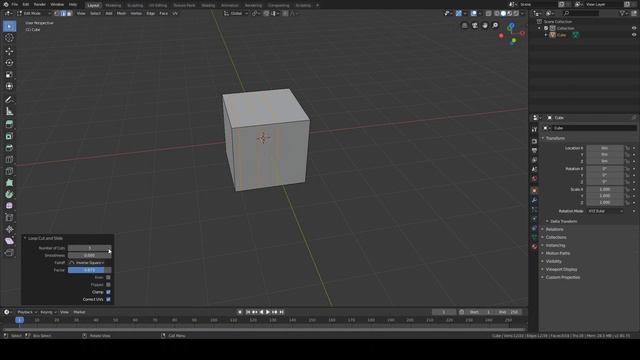Click the camera view viewport icon

[475, 25]
